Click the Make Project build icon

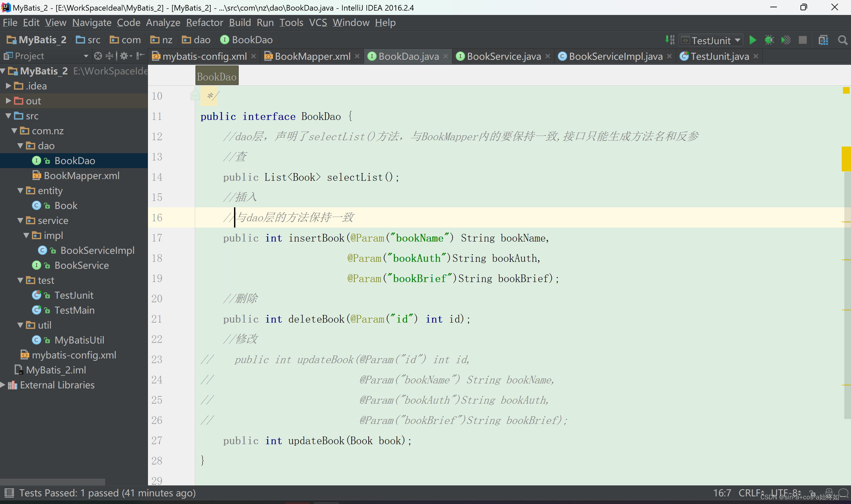coord(669,40)
